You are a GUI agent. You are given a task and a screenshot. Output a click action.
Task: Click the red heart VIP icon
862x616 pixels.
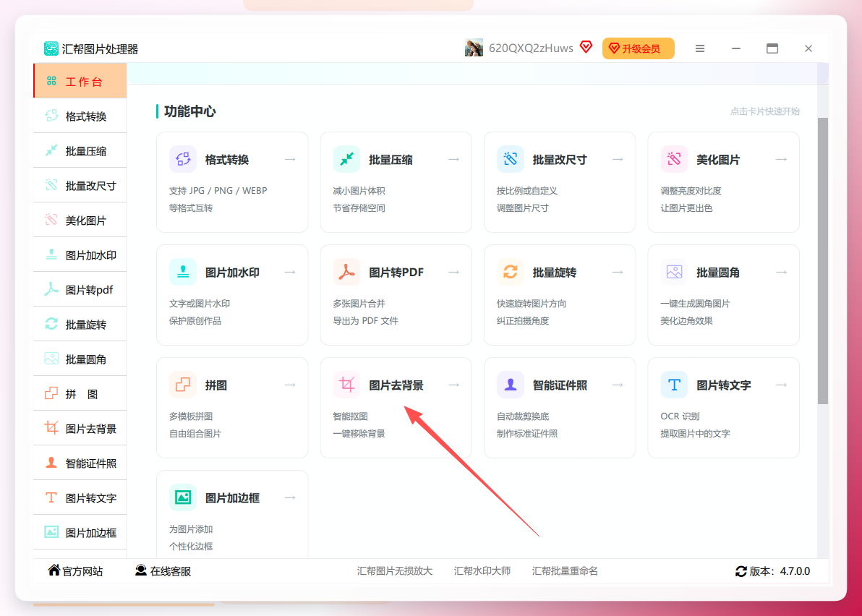point(586,47)
